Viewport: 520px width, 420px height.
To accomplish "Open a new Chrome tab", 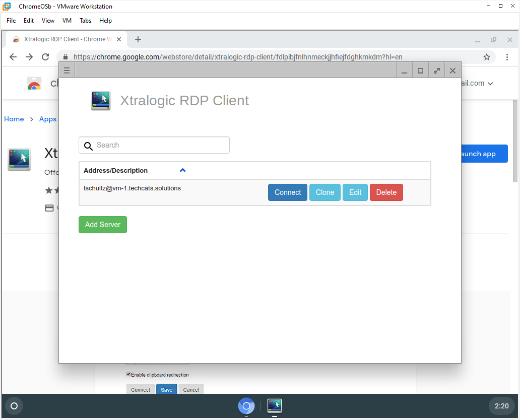I will pyautogui.click(x=138, y=39).
